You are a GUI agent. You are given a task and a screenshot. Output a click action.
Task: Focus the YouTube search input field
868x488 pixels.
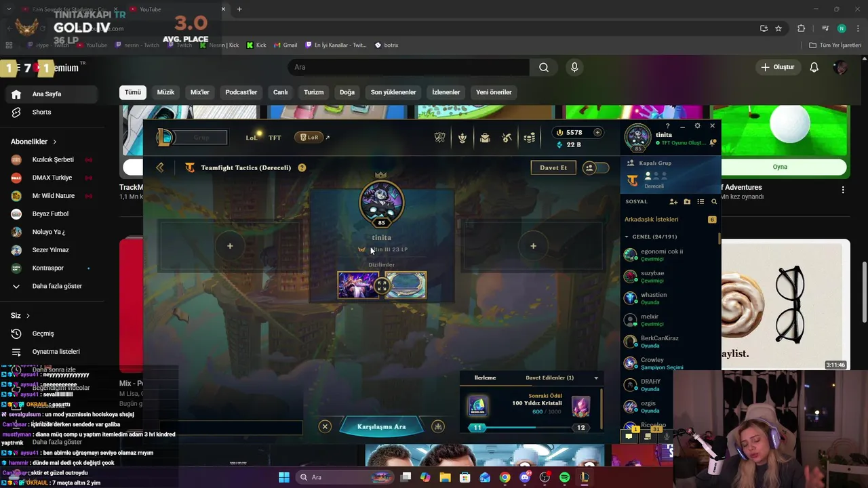tap(409, 67)
